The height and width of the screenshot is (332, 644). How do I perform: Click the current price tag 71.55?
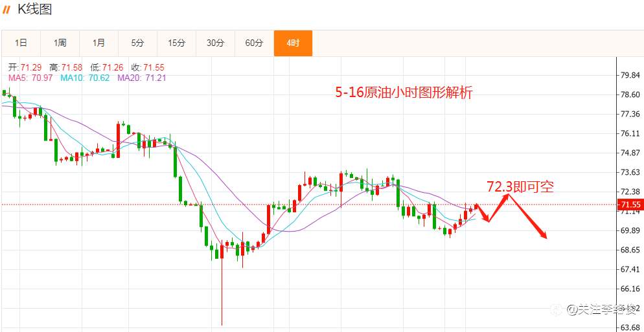point(630,205)
